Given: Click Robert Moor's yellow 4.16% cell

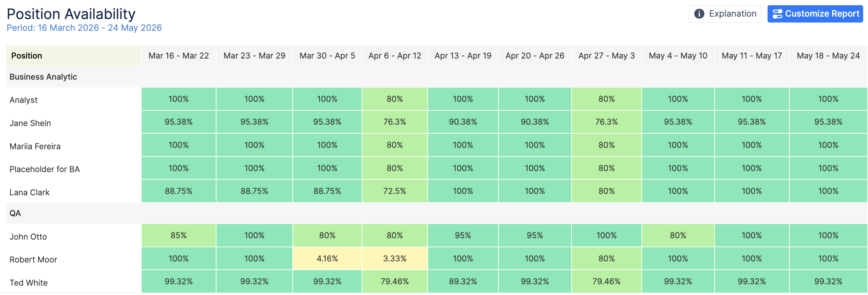Looking at the screenshot, I should (327, 259).
